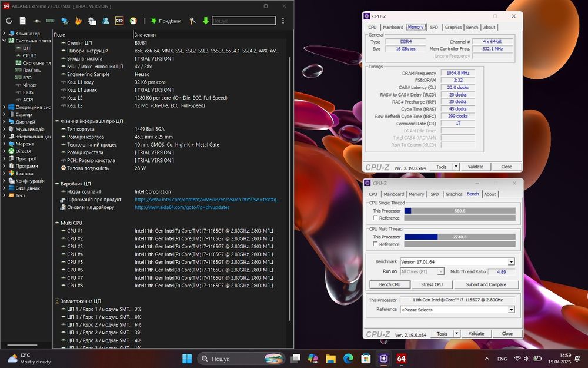Click the Windows taskbar Пошук search box
The width and height of the screenshot is (588, 368).
(x=240, y=359)
